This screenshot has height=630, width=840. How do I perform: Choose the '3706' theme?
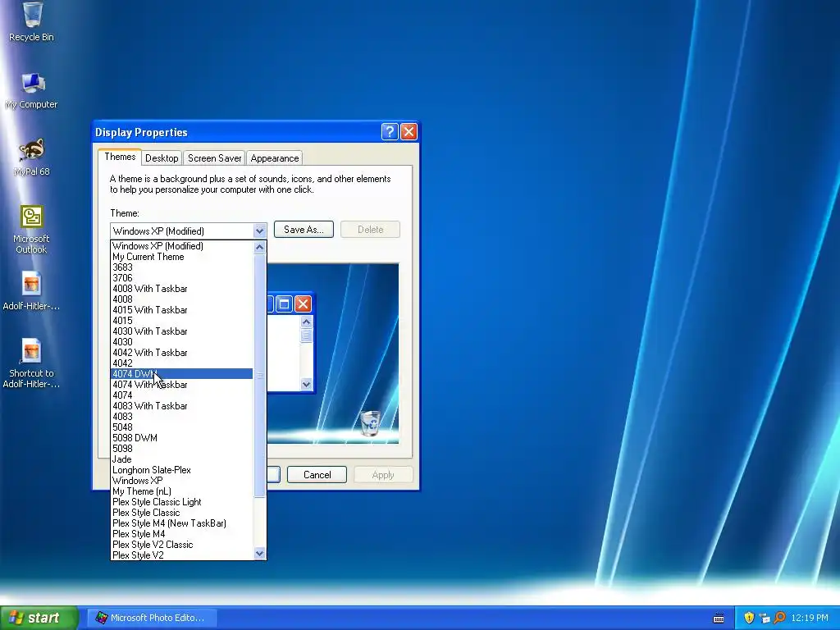181,278
